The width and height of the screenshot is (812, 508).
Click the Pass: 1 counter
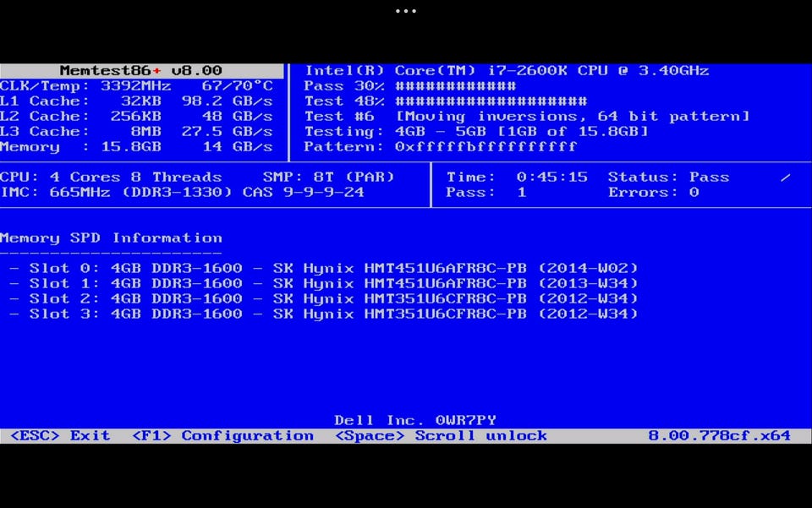pos(486,193)
